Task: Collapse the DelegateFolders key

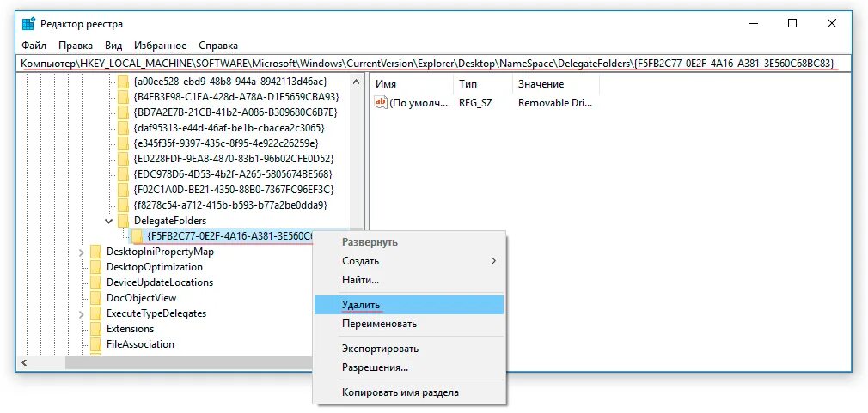Action: 109,221
